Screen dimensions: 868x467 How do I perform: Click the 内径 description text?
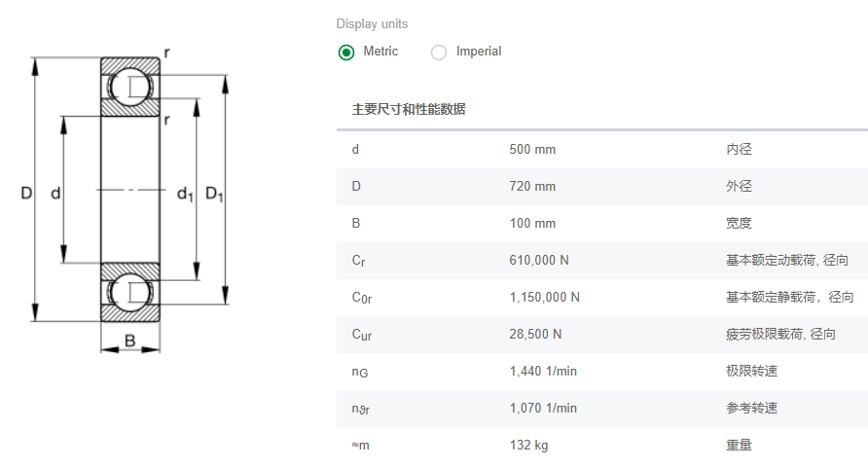[x=739, y=150]
